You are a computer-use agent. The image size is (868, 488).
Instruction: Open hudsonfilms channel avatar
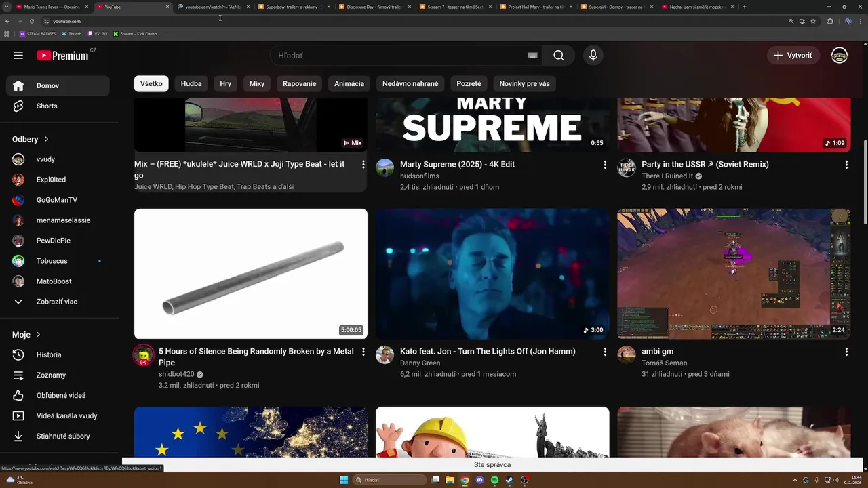tap(385, 167)
